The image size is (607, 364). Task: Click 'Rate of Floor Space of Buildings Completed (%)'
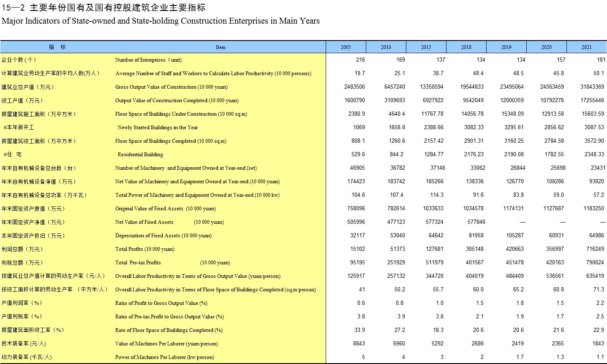pos(169,330)
